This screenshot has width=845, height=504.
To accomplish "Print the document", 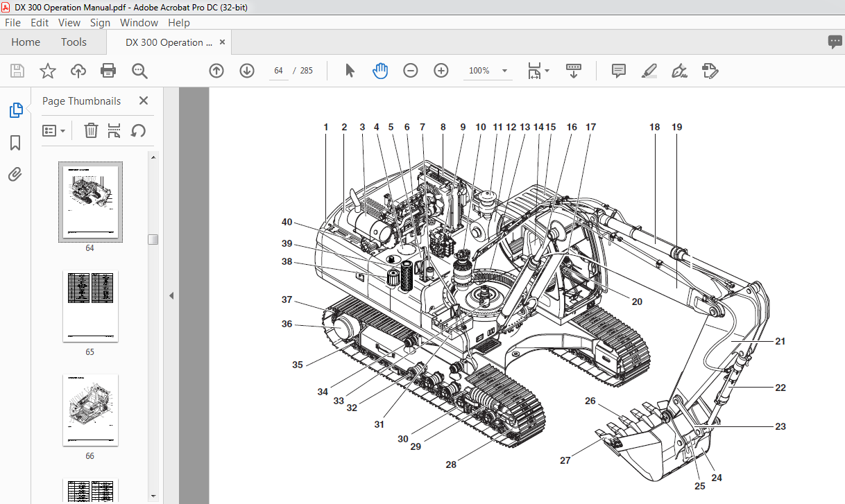I will (x=108, y=71).
